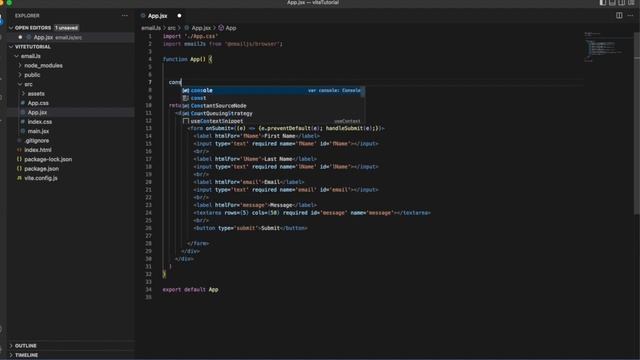This screenshot has height=360, width=640.
Task: Click the First Name label code line
Action: 257,136
